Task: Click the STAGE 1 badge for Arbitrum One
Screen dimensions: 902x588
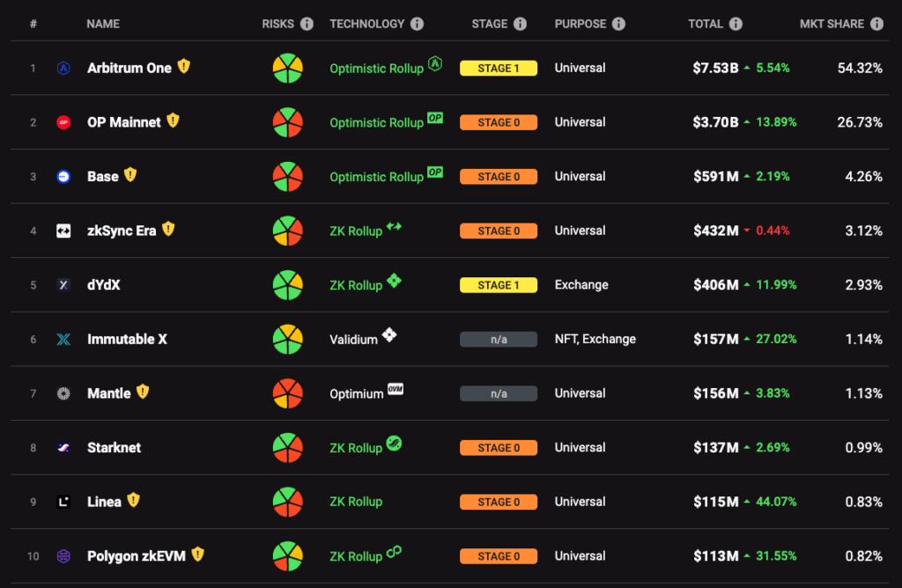Action: 499,69
